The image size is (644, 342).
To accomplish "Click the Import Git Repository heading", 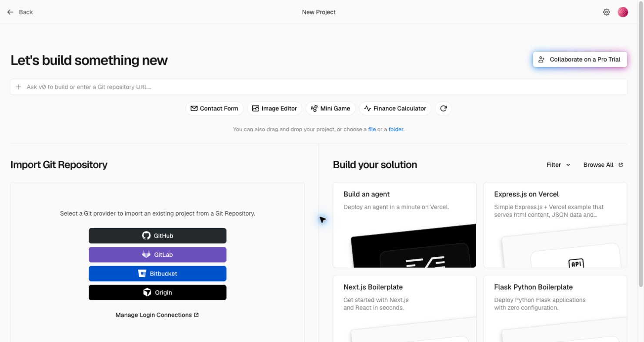I will (x=59, y=165).
